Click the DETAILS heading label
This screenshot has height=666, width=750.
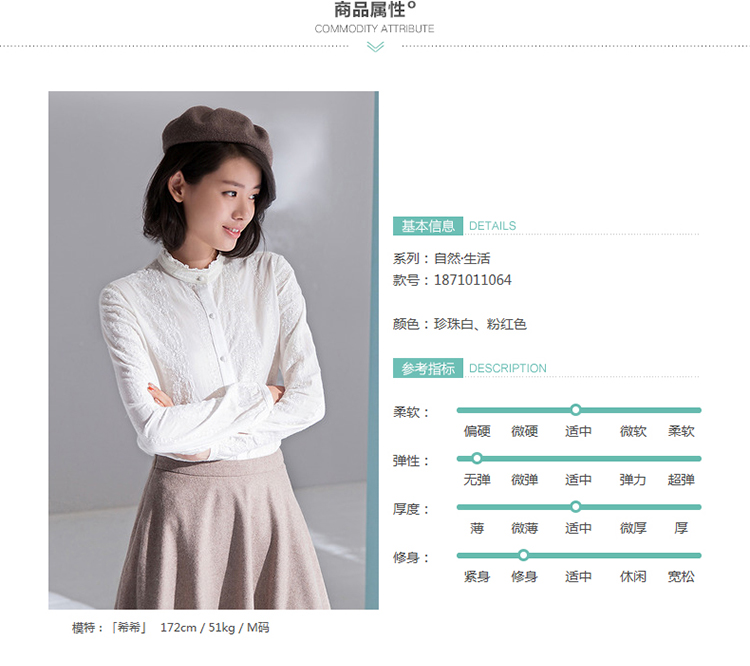[x=492, y=226]
